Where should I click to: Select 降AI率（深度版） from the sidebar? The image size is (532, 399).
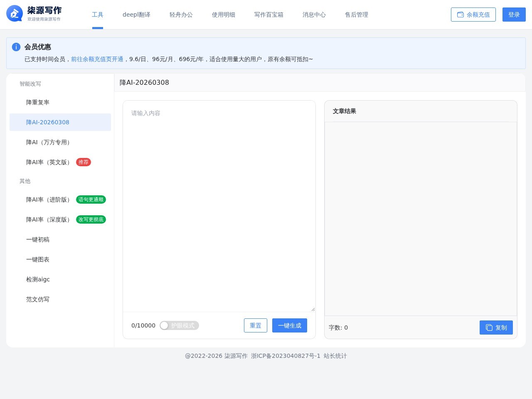pyautogui.click(x=60, y=219)
